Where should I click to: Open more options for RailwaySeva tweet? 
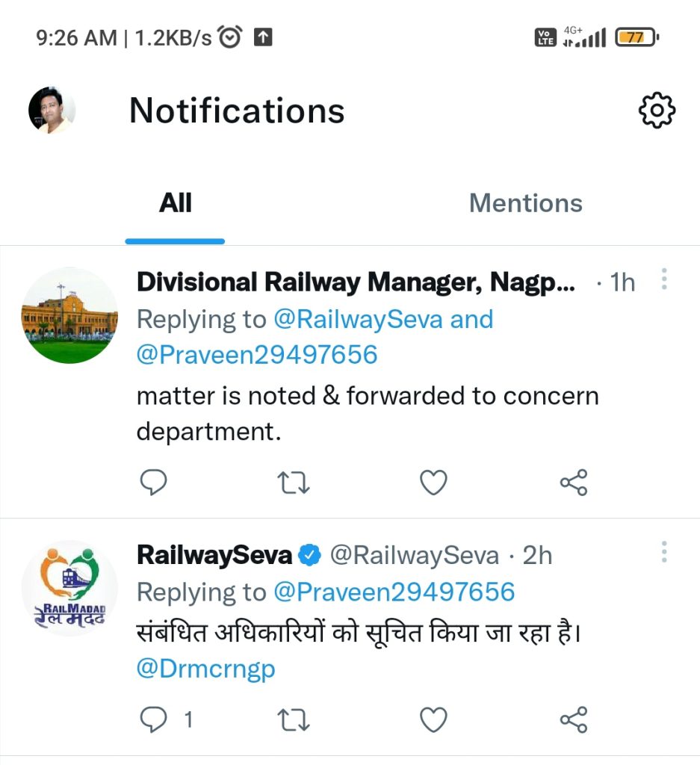(x=663, y=553)
